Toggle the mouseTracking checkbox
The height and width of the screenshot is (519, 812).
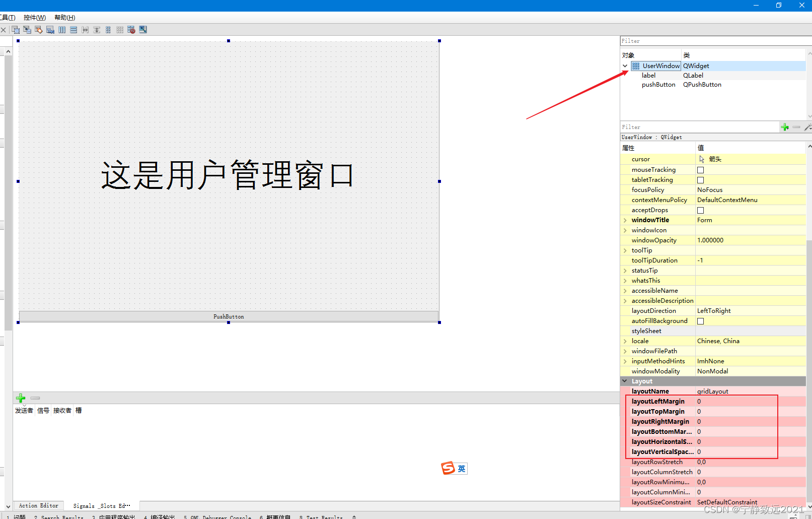click(700, 170)
